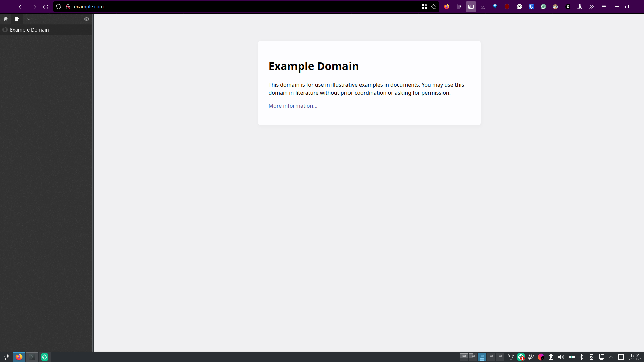Open the clipboard tray icon

(551, 357)
